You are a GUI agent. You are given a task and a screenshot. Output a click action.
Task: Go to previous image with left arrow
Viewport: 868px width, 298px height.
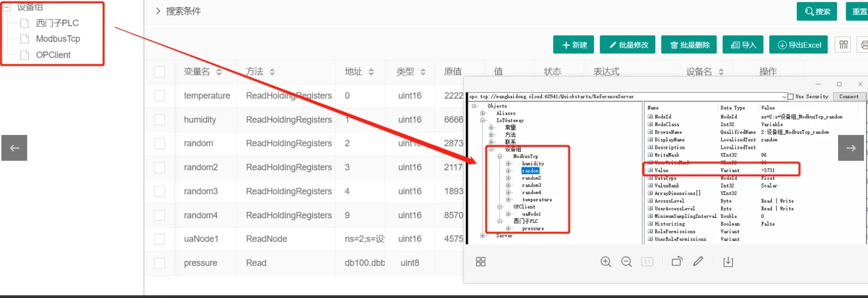14,148
